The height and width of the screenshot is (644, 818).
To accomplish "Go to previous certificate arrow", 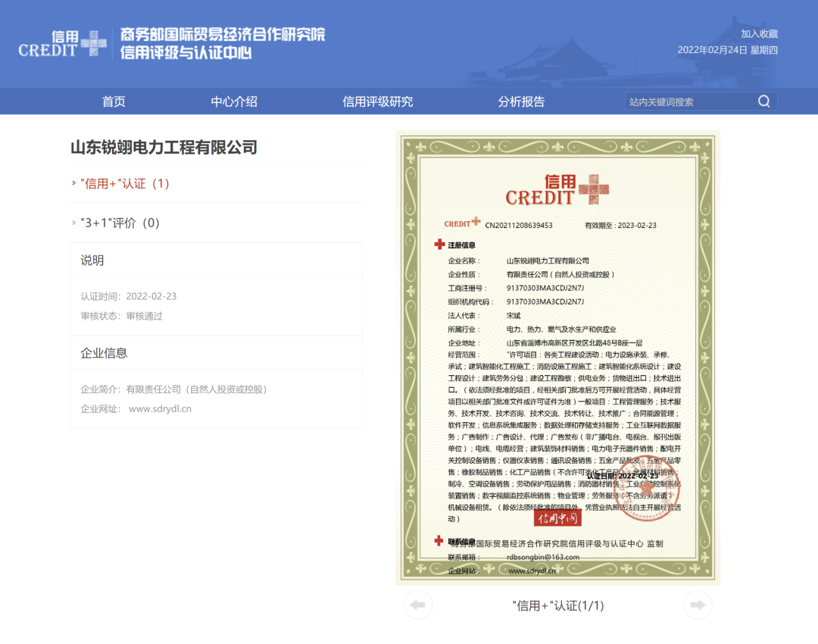I will (x=418, y=605).
